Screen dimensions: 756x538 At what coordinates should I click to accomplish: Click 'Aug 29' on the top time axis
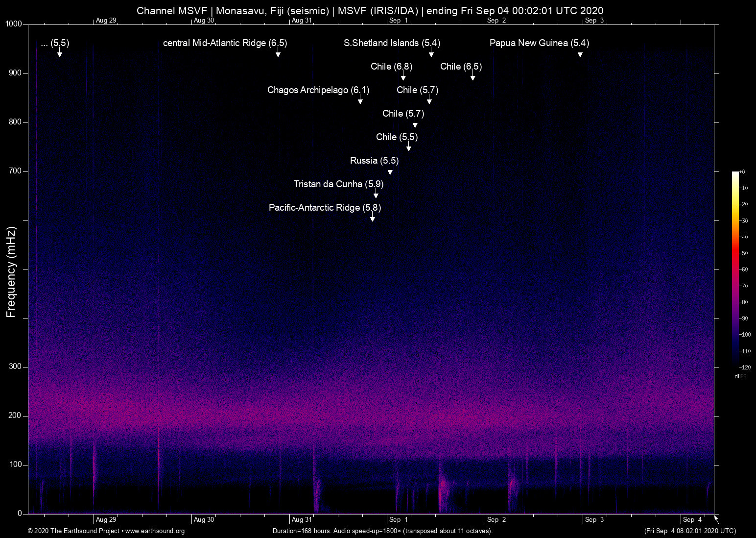click(x=106, y=21)
